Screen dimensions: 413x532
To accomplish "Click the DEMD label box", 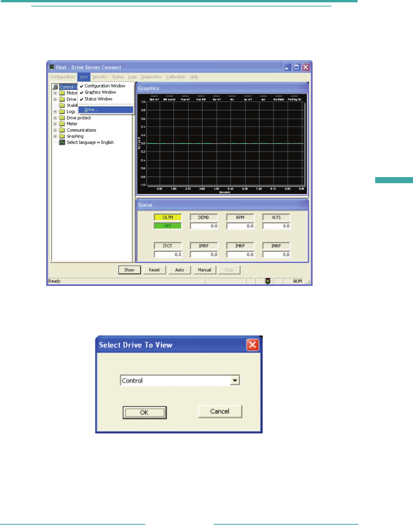I will 204,218.
